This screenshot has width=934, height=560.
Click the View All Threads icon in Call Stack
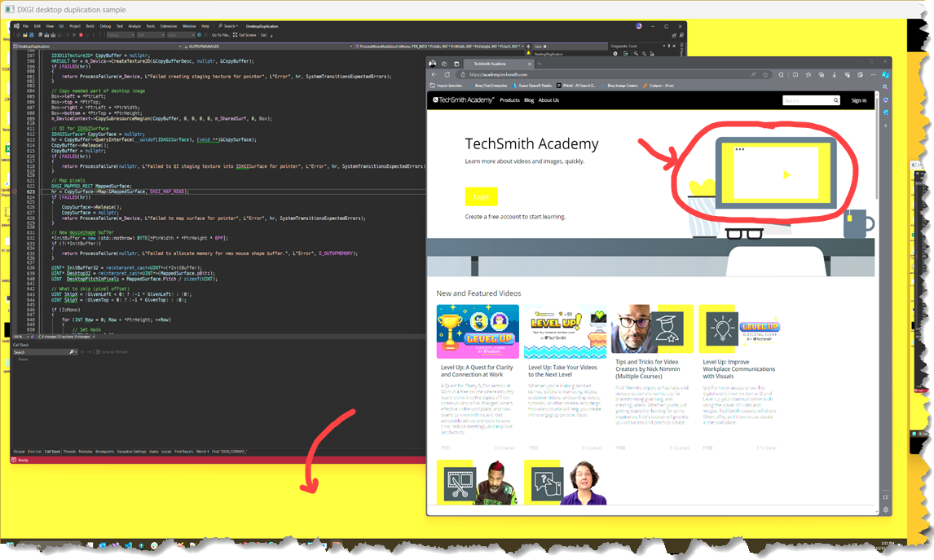[x=98, y=352]
